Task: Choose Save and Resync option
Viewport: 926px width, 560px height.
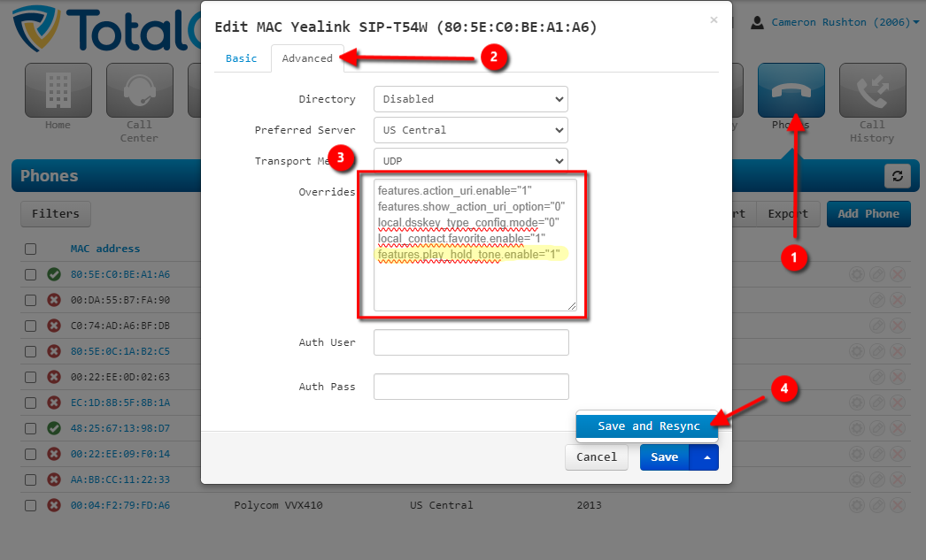Action: (x=647, y=426)
